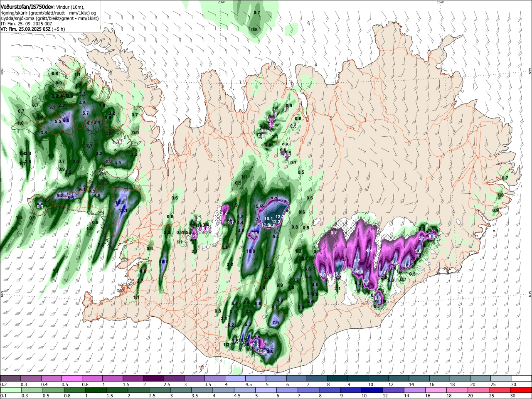Click the "15W" longitude label
The image size is (532, 399).
pos(440,2)
